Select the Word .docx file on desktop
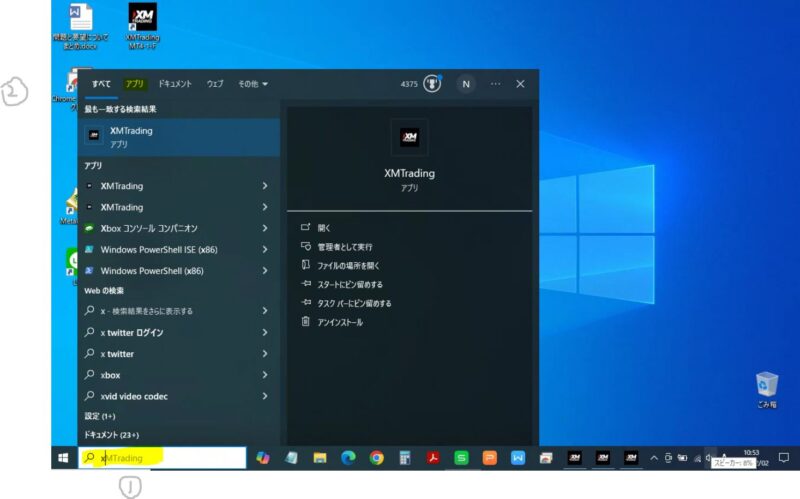This screenshot has width=800, height=499. tap(81, 27)
